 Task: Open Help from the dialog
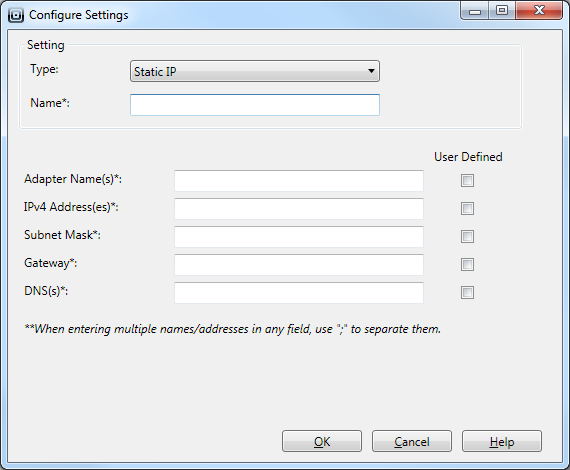tap(502, 441)
